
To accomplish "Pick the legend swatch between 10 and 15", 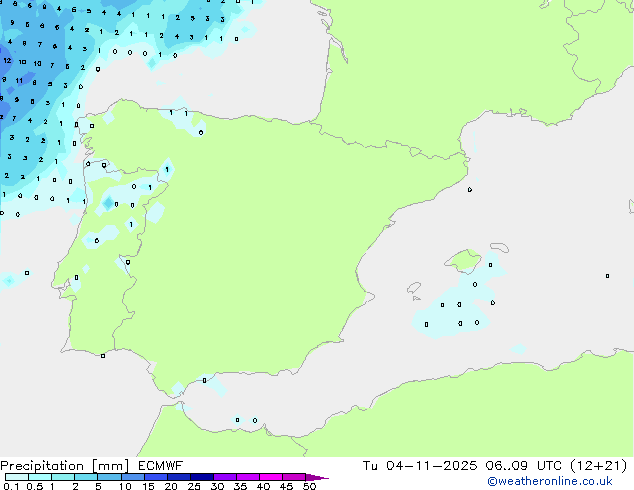I will click(x=132, y=477).
